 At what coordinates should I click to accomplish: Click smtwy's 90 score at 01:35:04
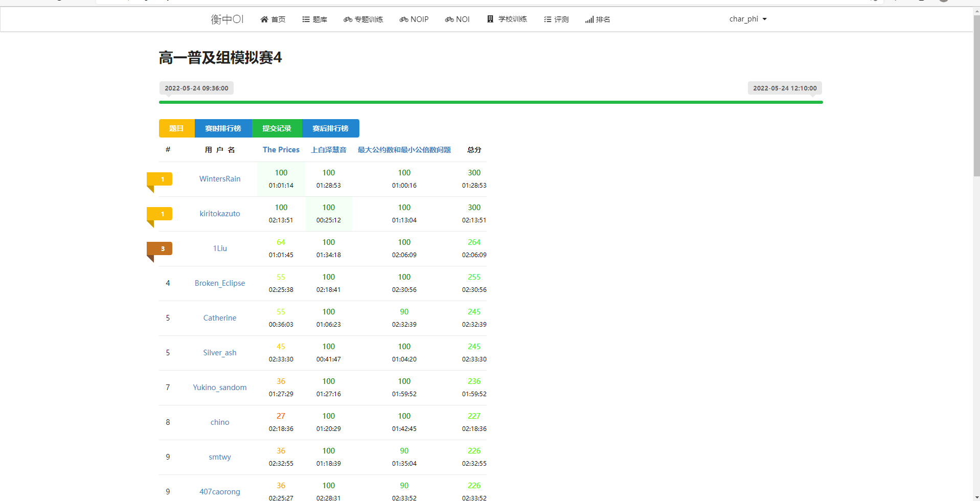[x=404, y=451]
